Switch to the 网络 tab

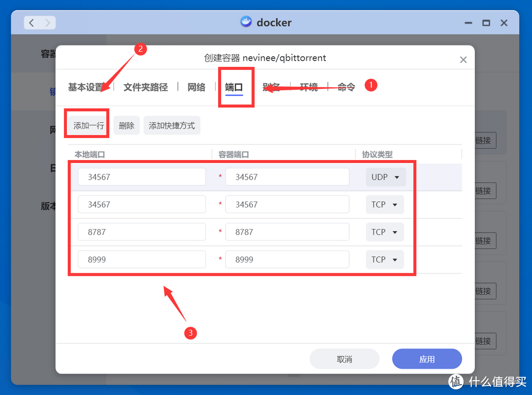pyautogui.click(x=197, y=87)
